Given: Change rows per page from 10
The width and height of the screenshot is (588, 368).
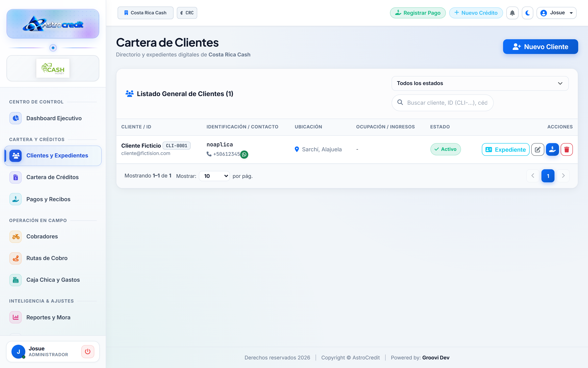Looking at the screenshot, I should pos(214,176).
